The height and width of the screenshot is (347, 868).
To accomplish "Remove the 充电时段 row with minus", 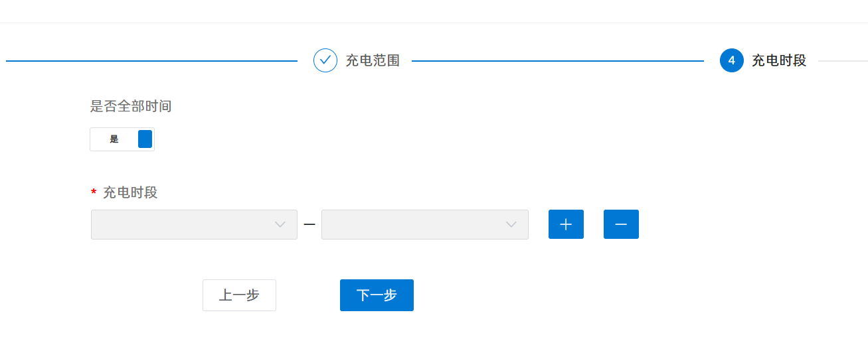I will pos(621,224).
